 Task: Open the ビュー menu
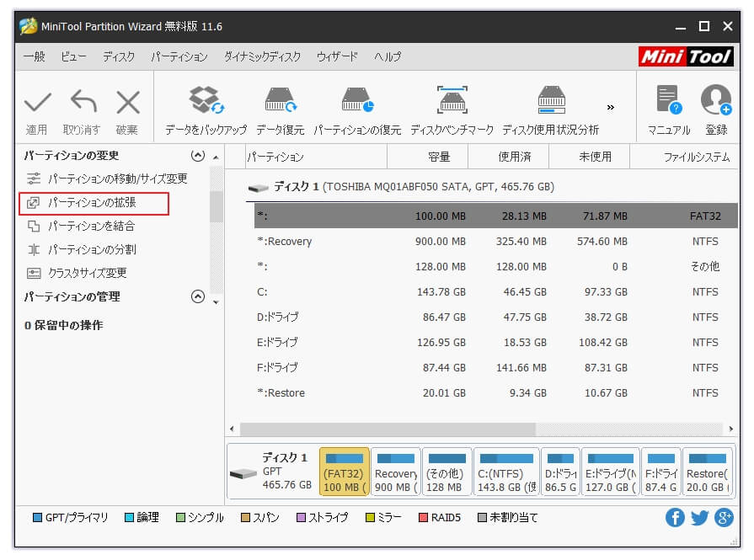(73, 56)
